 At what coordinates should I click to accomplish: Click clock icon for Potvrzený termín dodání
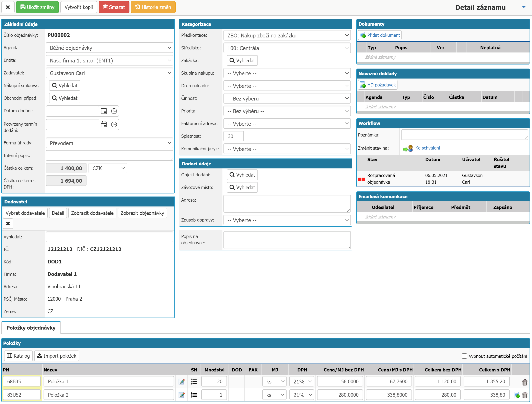point(114,124)
